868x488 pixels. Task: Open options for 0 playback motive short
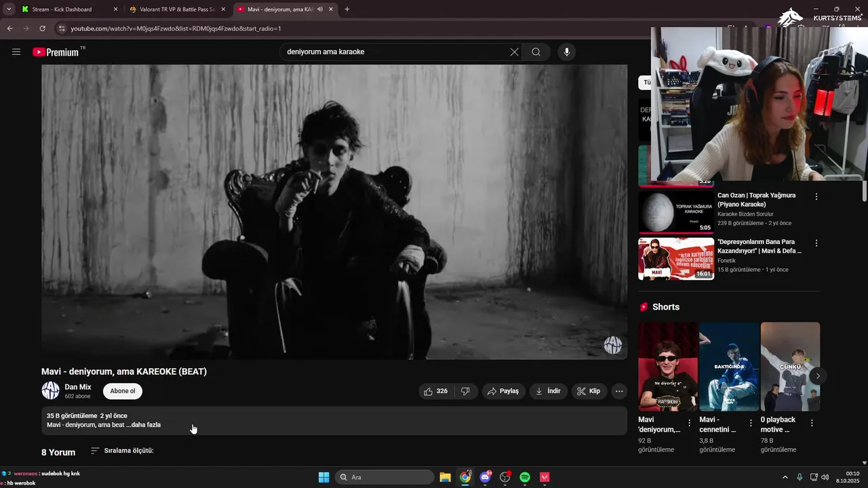812,423
